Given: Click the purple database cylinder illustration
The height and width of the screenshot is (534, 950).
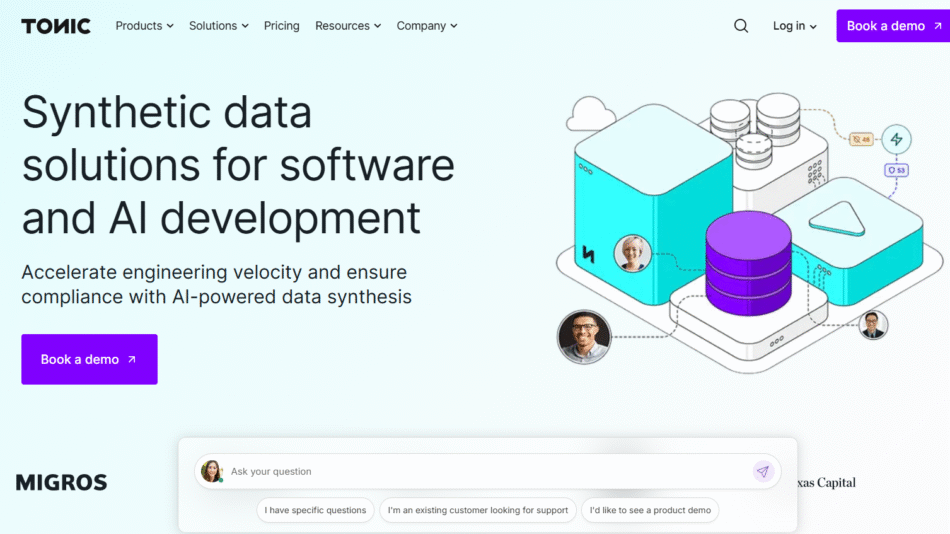Looking at the screenshot, I should pyautogui.click(x=748, y=264).
